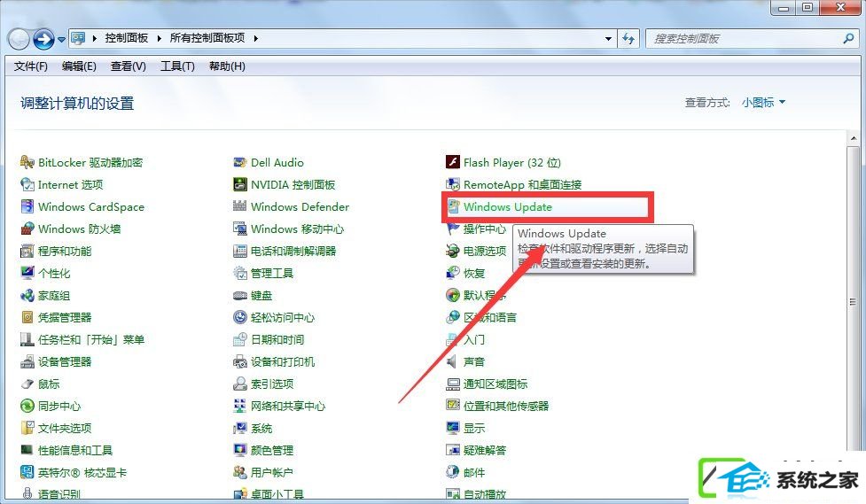This screenshot has height=504, width=866.
Task: Expand arrow after 控制面板 breadcrumb
Action: pos(159,38)
